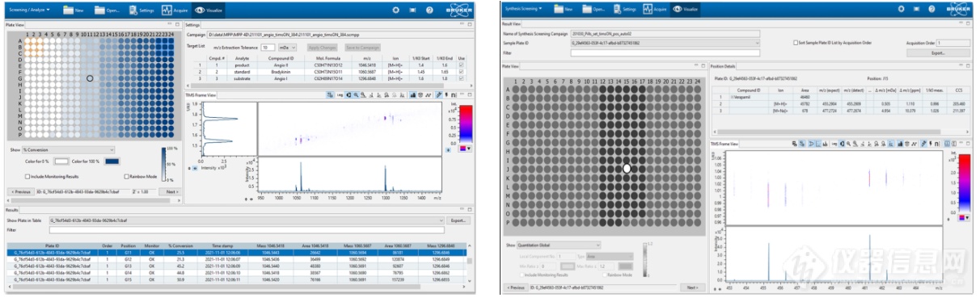Click help question mark in left window
The image size is (980, 302).
[x=429, y=10]
